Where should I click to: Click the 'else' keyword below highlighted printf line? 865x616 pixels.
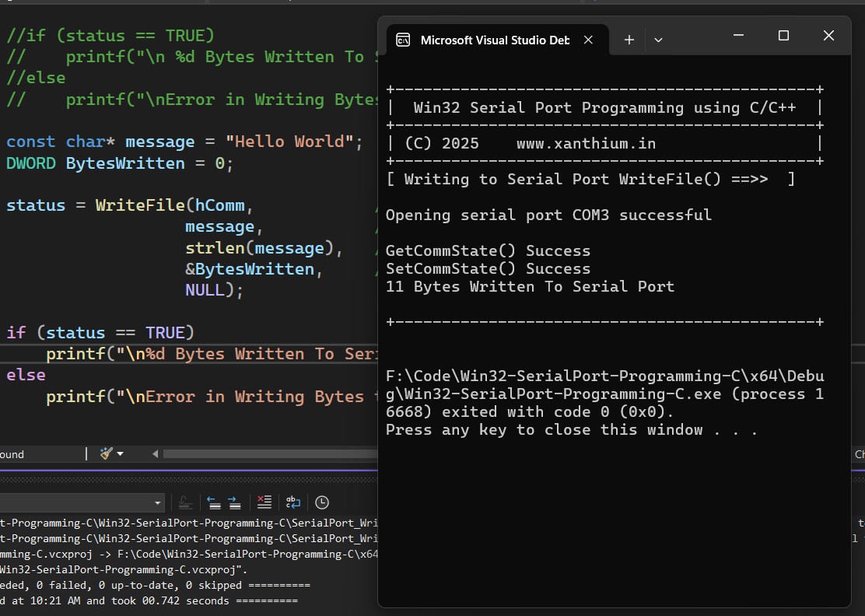[26, 375]
